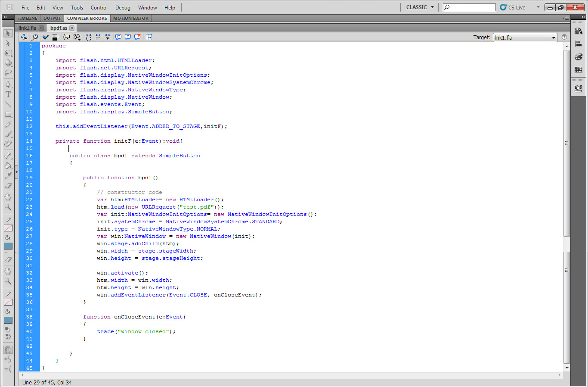This screenshot has width=588, height=387.
Task: Open the Control menu
Action: 99,7
